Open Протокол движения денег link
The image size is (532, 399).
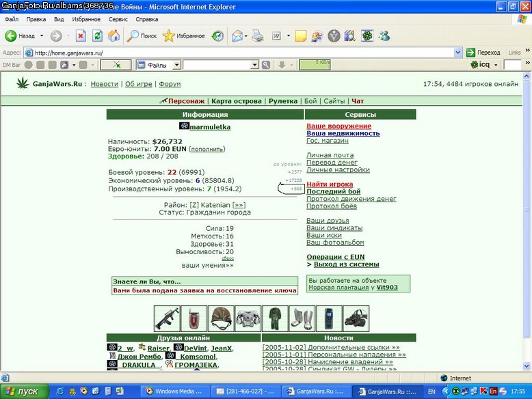pos(351,199)
